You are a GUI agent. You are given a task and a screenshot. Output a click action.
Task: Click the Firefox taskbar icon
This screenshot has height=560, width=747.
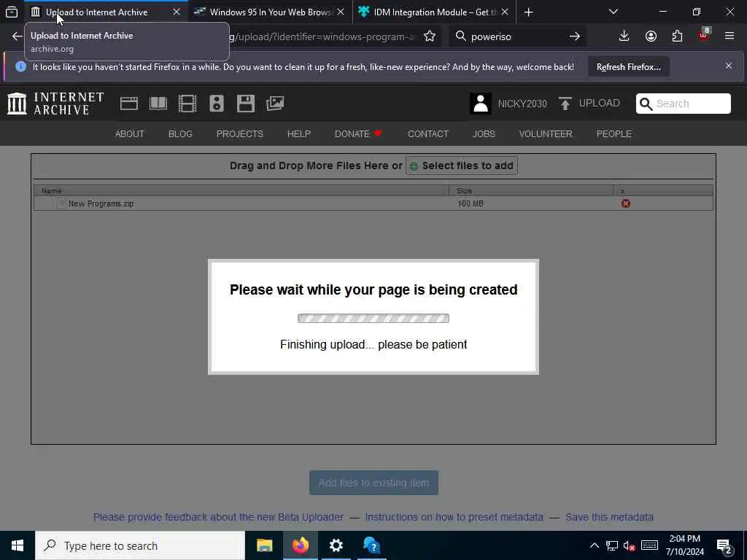pyautogui.click(x=300, y=545)
